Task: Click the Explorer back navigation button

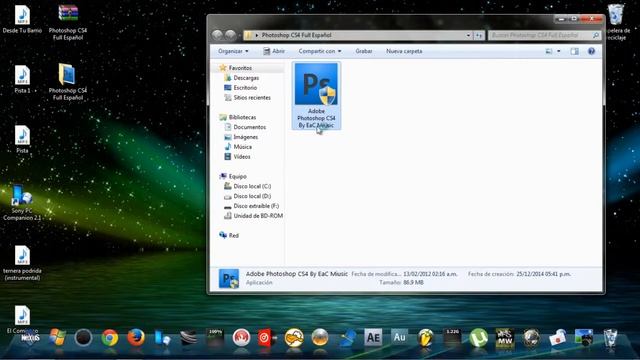Action: (x=218, y=35)
